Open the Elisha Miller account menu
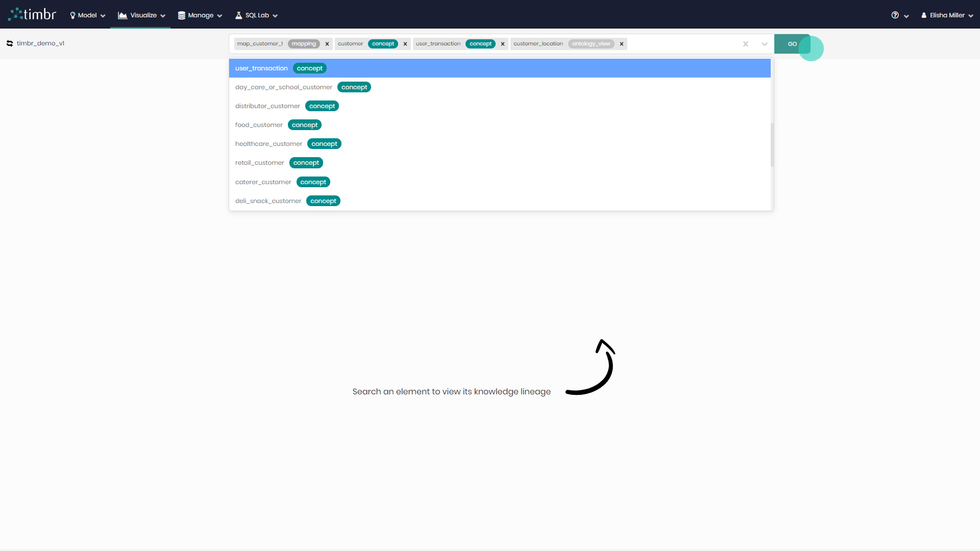The image size is (980, 551). pos(947,15)
